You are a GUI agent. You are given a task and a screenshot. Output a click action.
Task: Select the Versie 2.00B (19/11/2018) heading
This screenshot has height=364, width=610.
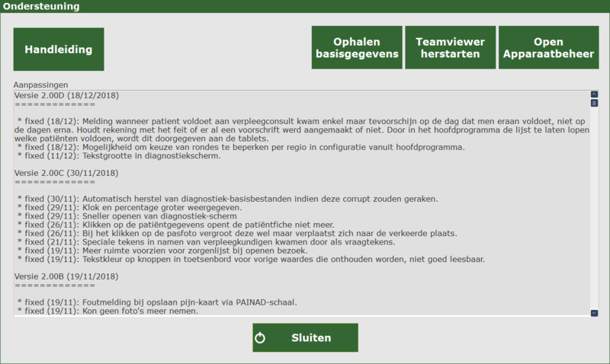pyautogui.click(x=66, y=276)
